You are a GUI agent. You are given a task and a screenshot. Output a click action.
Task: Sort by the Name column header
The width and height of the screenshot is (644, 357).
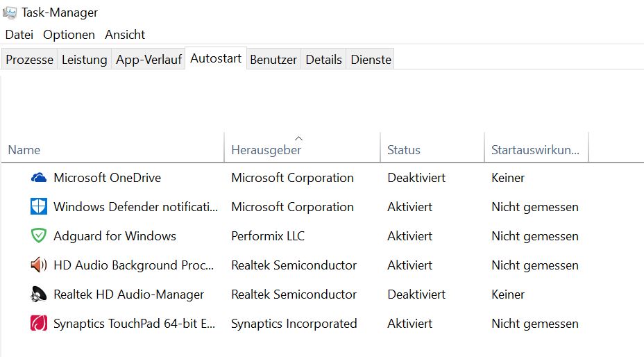pos(24,149)
